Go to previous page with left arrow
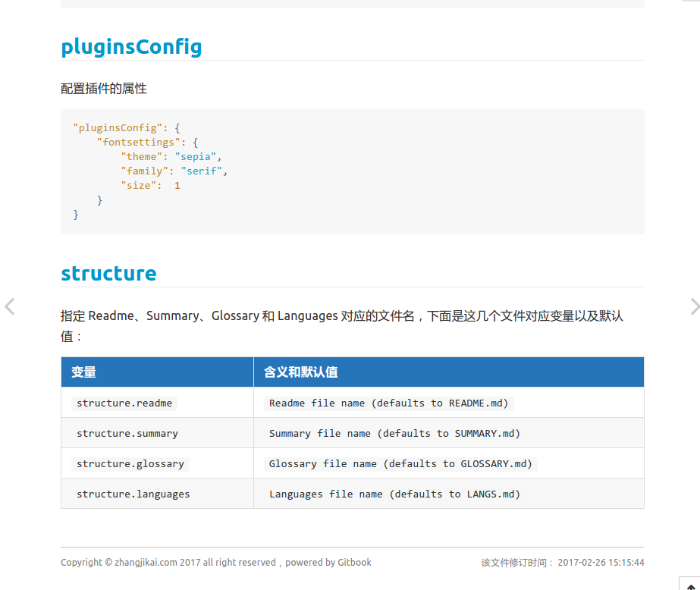 pyautogui.click(x=10, y=306)
